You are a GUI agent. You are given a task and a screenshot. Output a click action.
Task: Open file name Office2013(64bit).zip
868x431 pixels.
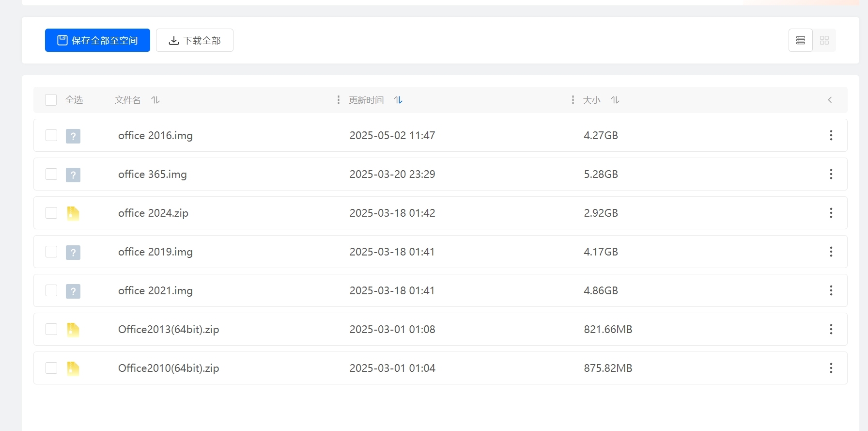pos(169,329)
